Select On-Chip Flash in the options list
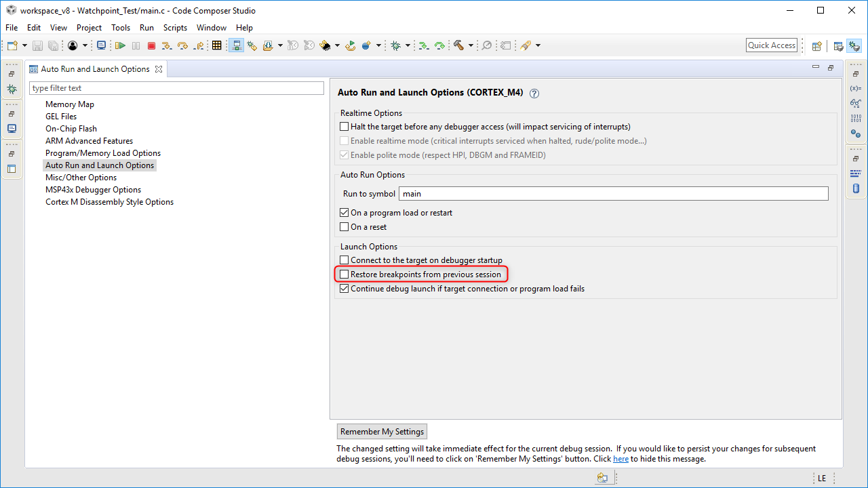Viewport: 868px width, 488px height. tap(71, 129)
